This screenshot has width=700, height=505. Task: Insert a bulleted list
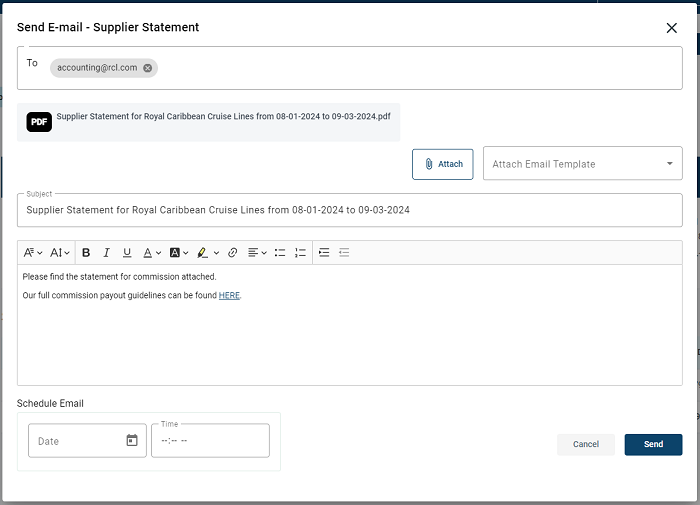coord(280,253)
